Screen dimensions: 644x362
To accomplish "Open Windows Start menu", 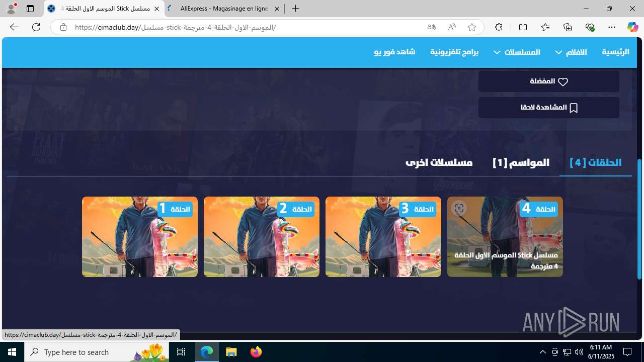I will pos(12,352).
